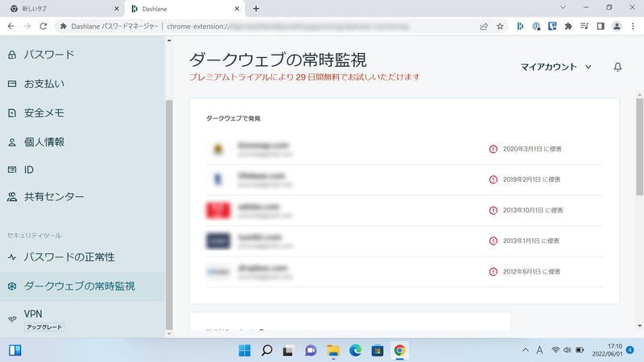
Task: Open パスワードの正常性 tool
Action: (69, 257)
